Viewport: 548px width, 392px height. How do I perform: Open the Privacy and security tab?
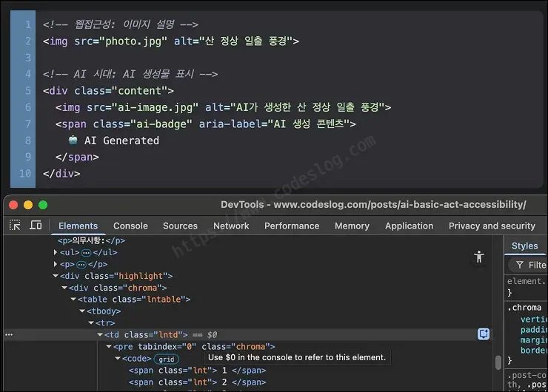[492, 226]
